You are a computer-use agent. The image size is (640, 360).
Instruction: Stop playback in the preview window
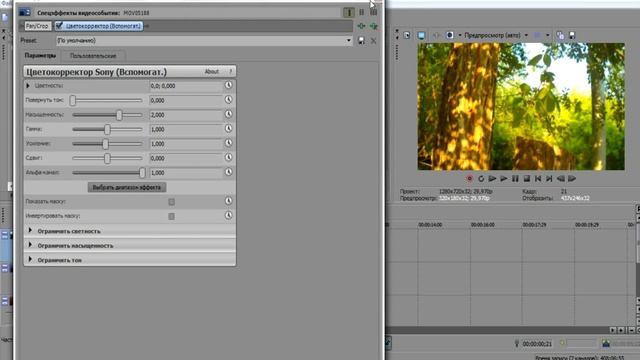click(x=527, y=178)
